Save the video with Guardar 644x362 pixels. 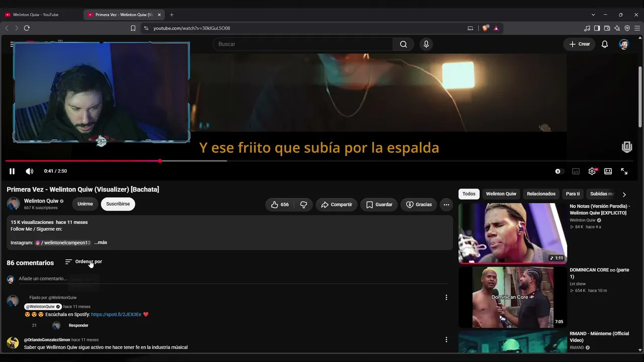point(379,205)
